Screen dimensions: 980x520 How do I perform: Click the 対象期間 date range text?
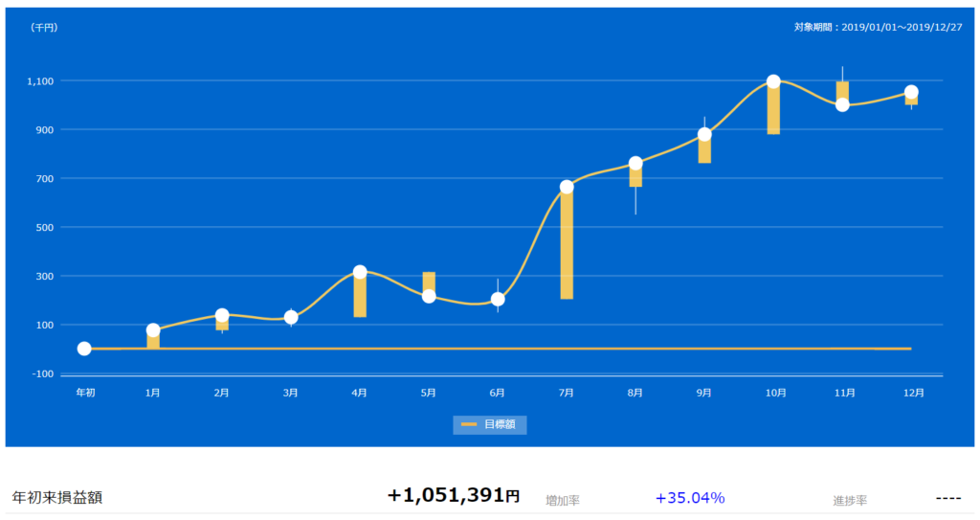[x=879, y=28]
